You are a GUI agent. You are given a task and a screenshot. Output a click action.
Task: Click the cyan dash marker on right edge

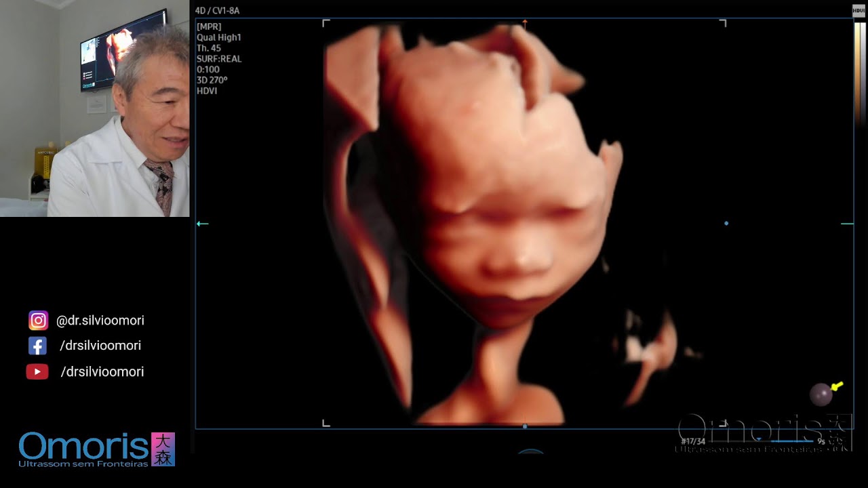[x=847, y=224]
